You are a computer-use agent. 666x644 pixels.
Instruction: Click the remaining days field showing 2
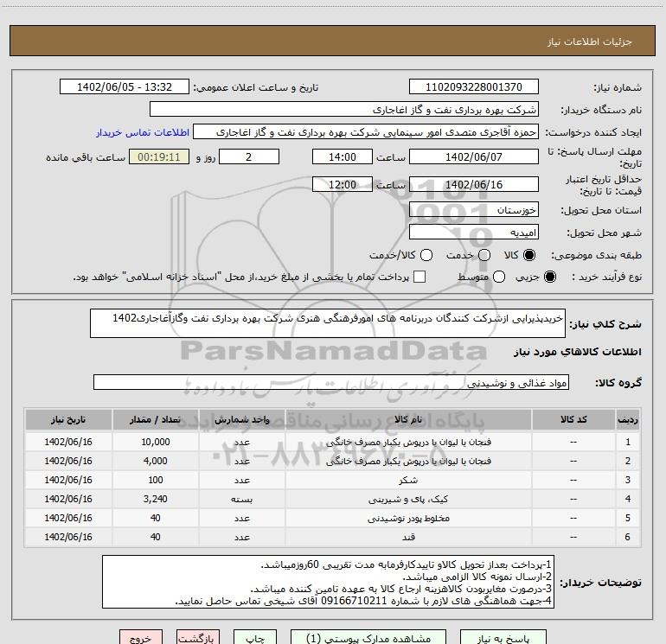click(249, 156)
